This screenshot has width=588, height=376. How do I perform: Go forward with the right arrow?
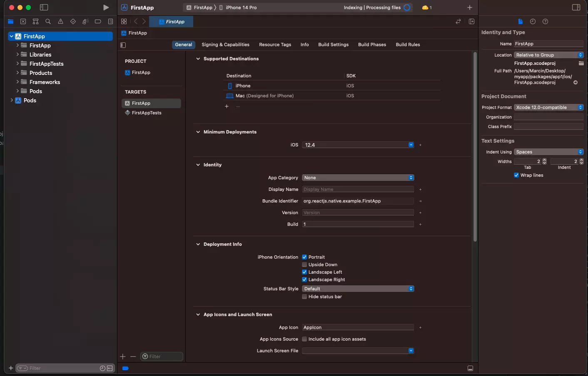tap(144, 22)
